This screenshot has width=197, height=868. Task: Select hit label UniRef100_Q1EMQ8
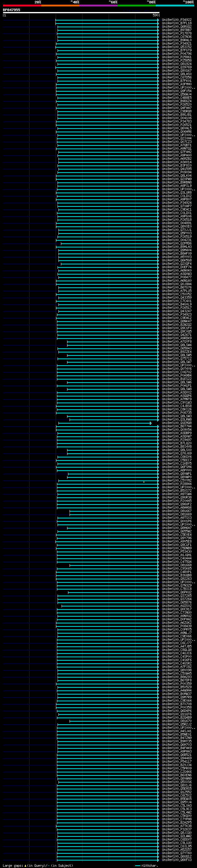coord(176,423)
